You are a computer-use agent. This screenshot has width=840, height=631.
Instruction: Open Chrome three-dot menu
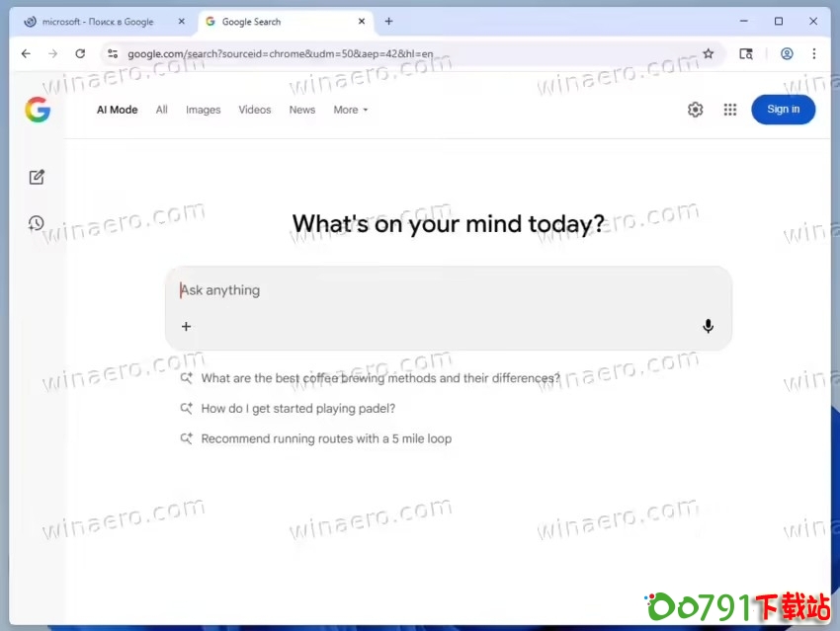coord(814,53)
